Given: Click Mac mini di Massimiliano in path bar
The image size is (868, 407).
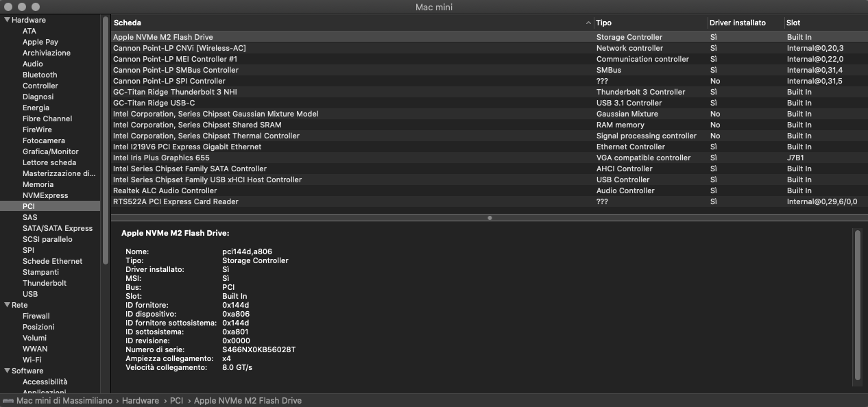Looking at the screenshot, I should (x=64, y=401).
